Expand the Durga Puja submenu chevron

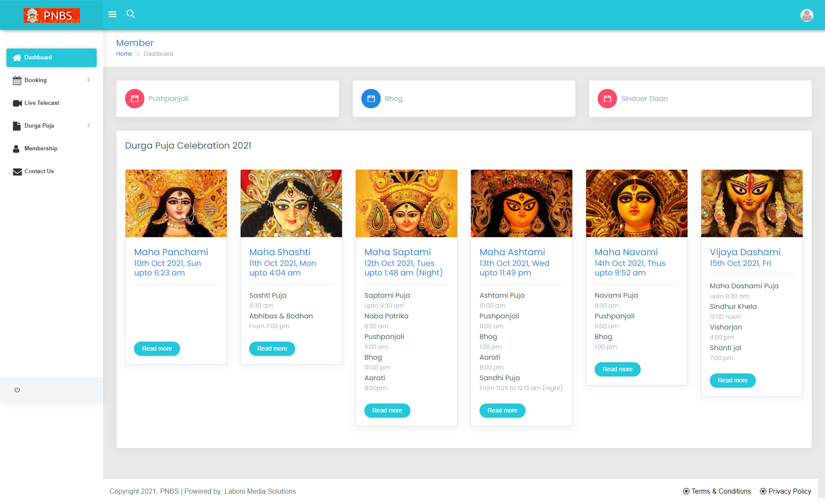tap(89, 126)
